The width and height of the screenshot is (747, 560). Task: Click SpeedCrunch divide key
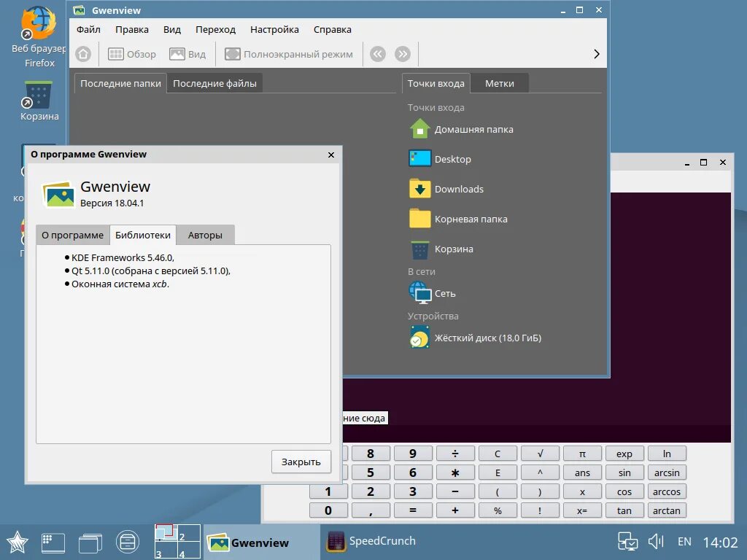455,454
